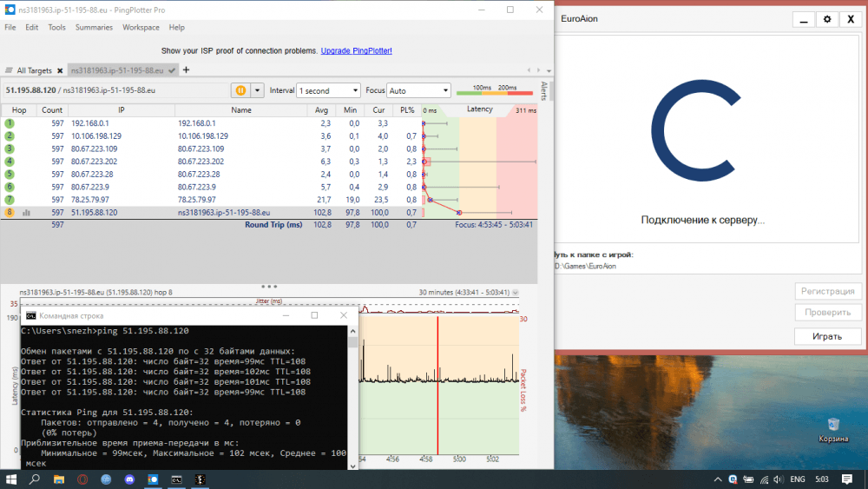Open EuroAion settings gear icon
The height and width of the screenshot is (489, 868).
(827, 19)
